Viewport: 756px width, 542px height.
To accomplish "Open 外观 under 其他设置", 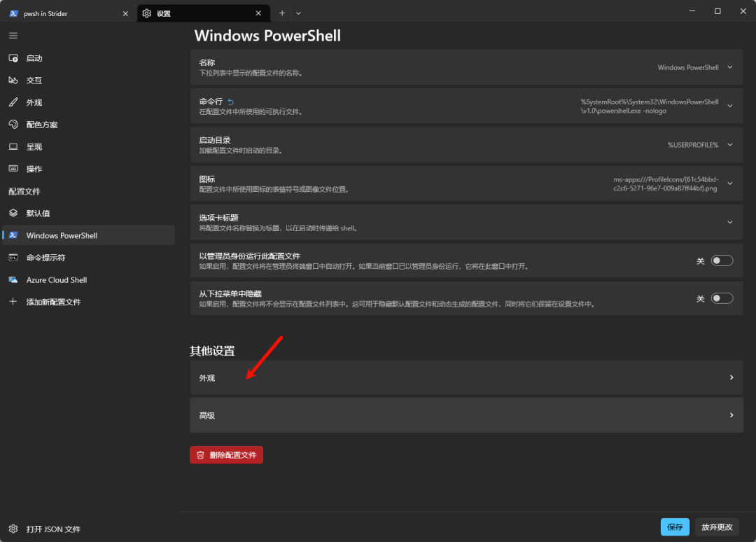I will point(466,377).
